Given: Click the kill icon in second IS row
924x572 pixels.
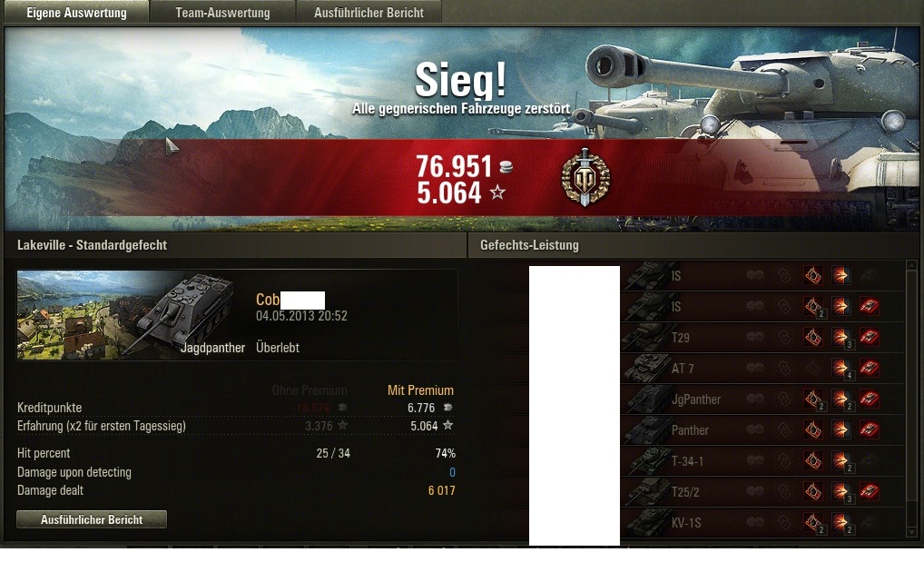Looking at the screenshot, I should click(870, 305).
